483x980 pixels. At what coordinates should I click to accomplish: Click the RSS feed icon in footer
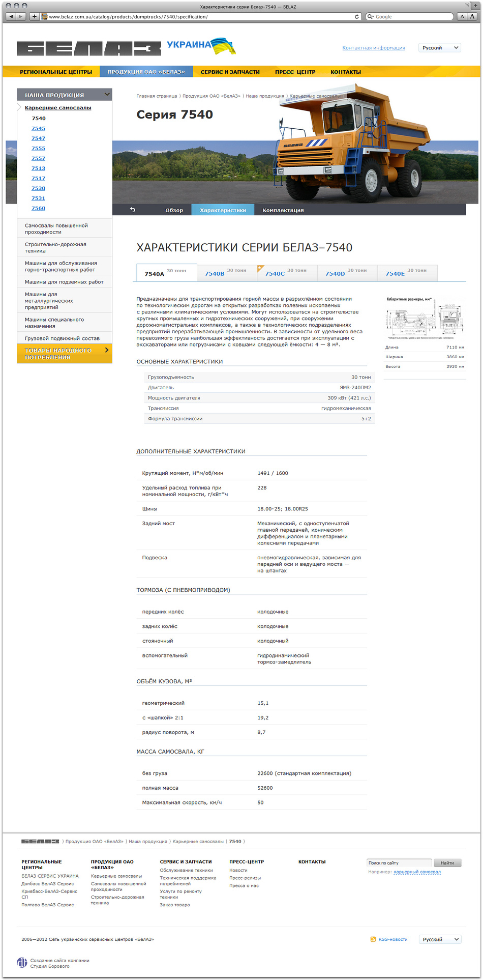click(x=373, y=939)
